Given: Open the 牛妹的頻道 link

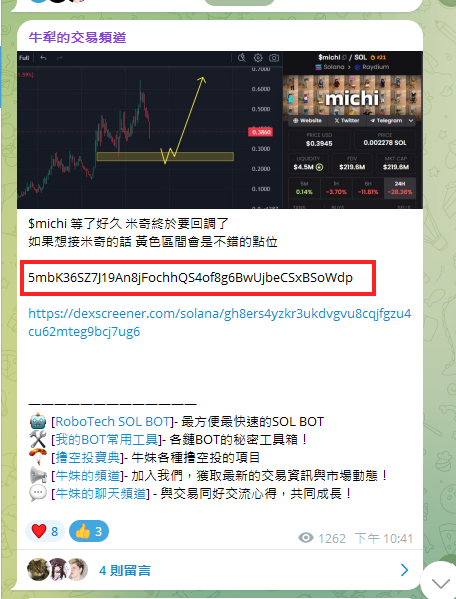Looking at the screenshot, I should [x=87, y=475].
